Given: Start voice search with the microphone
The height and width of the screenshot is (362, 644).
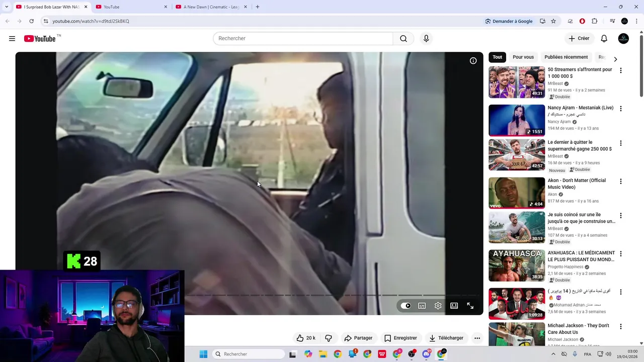Looking at the screenshot, I should pyautogui.click(x=426, y=38).
